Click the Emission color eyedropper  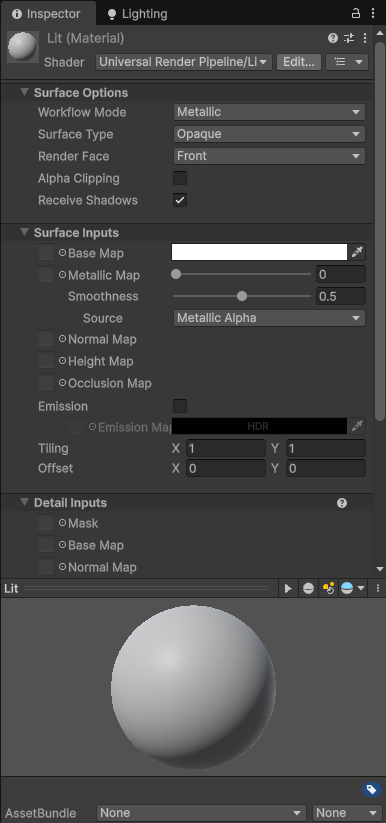click(357, 426)
